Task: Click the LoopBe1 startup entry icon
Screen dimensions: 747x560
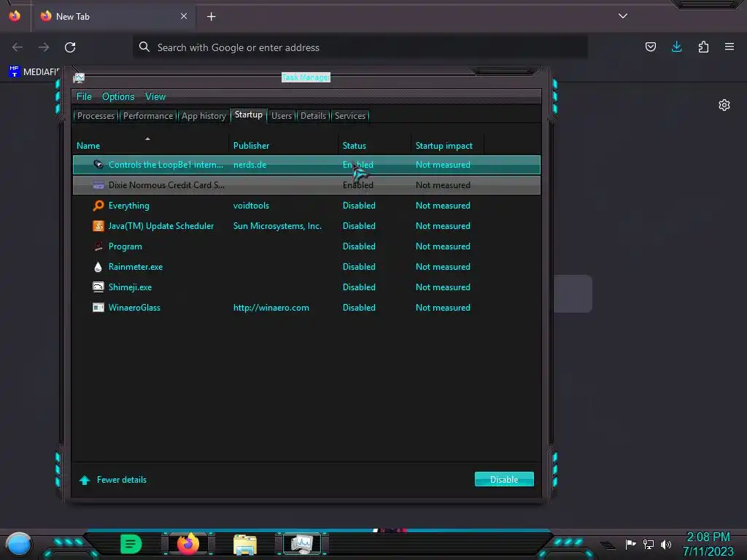Action: 98,164
